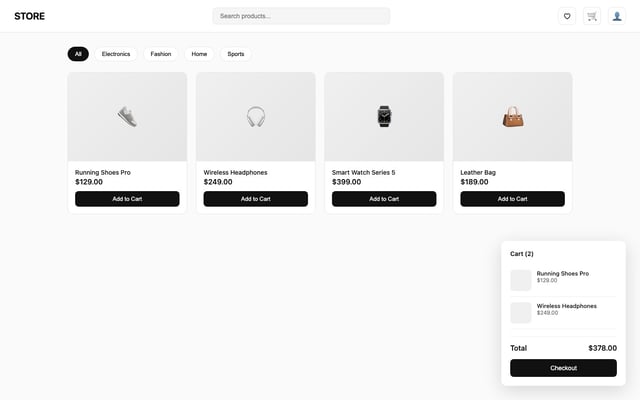Screen dimensions: 640x400
Task: Open Running Shoes Pro product title in grid
Action: pos(103,172)
